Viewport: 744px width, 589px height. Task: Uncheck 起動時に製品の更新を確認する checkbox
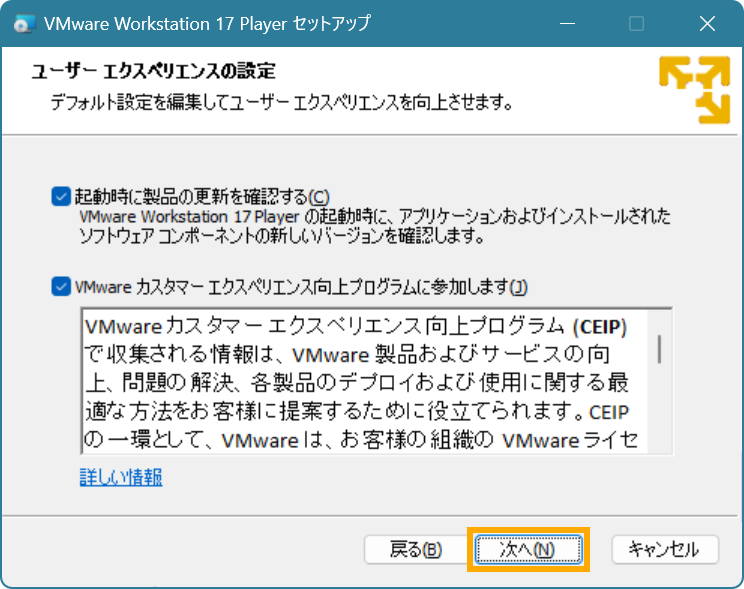pyautogui.click(x=61, y=196)
